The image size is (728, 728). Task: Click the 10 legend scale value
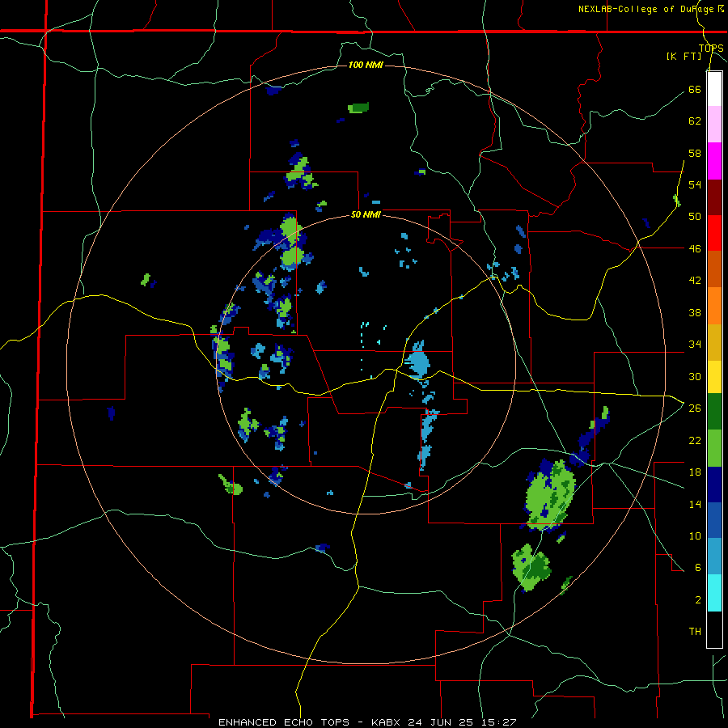tap(695, 536)
